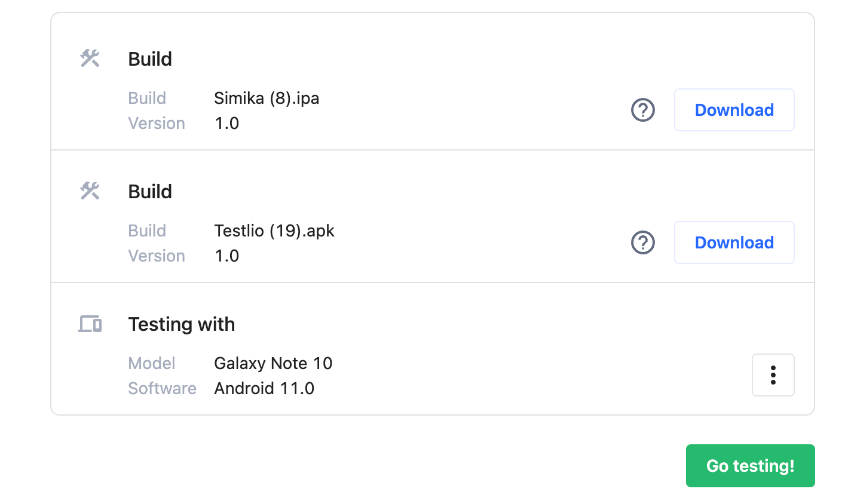Select the Testlio (19).apk file name
The image size is (845, 504).
click(274, 231)
